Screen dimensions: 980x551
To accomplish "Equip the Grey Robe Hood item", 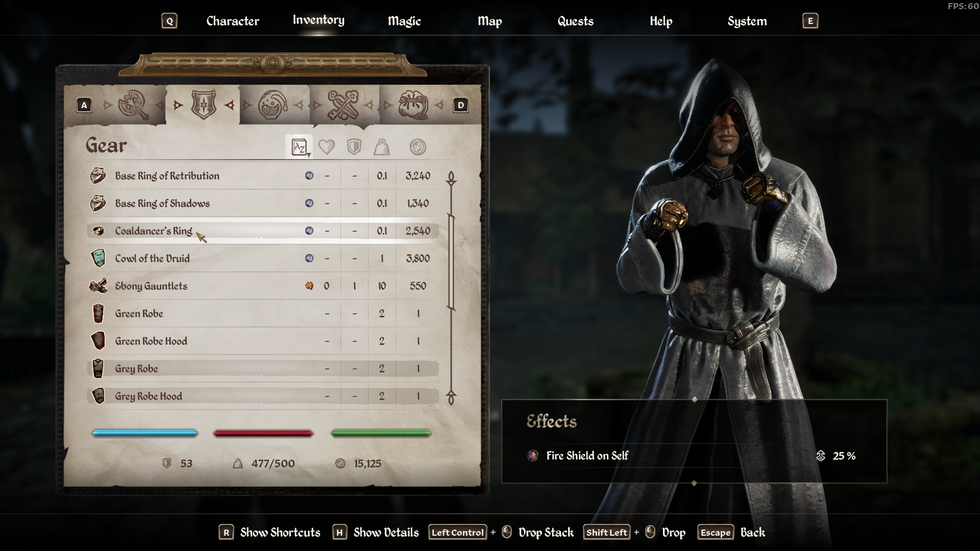I will click(x=263, y=396).
